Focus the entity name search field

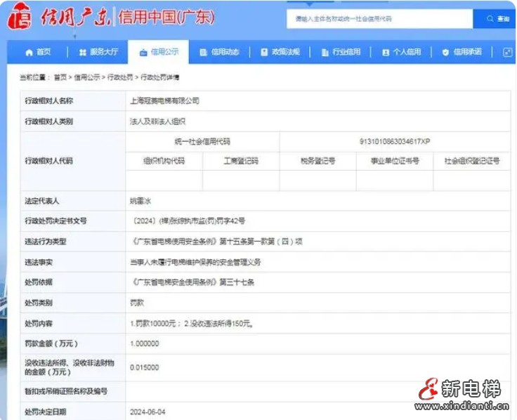pyautogui.click(x=379, y=19)
